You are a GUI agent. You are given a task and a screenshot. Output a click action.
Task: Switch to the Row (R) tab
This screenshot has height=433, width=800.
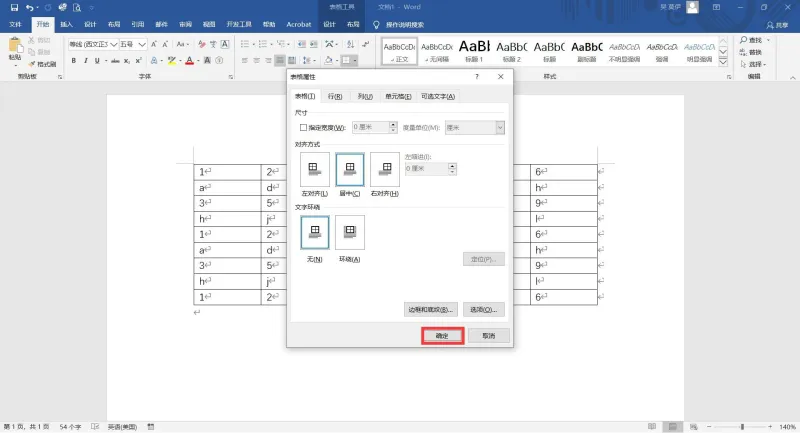(335, 96)
